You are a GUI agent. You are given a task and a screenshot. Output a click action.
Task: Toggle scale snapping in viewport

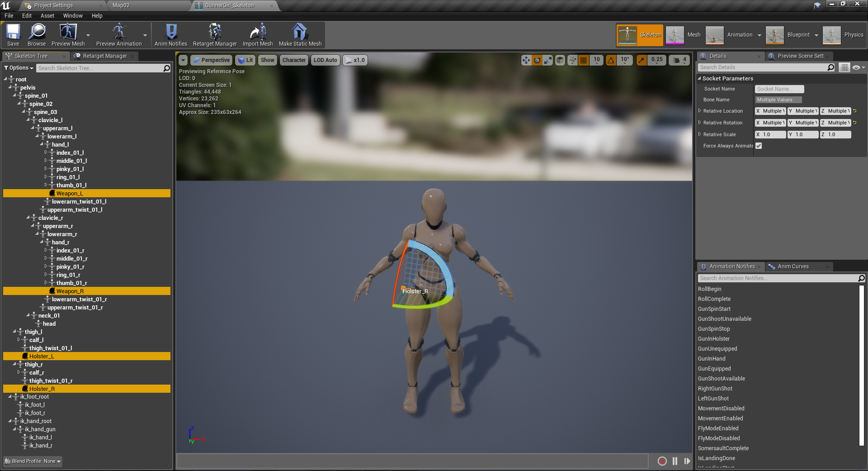642,60
